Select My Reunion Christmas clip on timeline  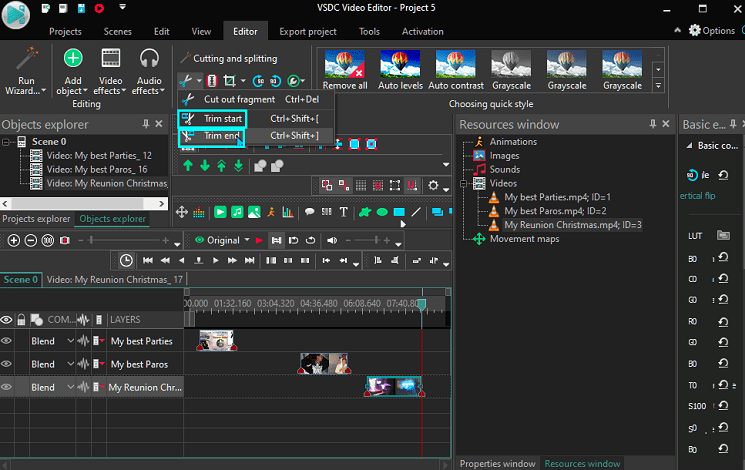click(394, 386)
